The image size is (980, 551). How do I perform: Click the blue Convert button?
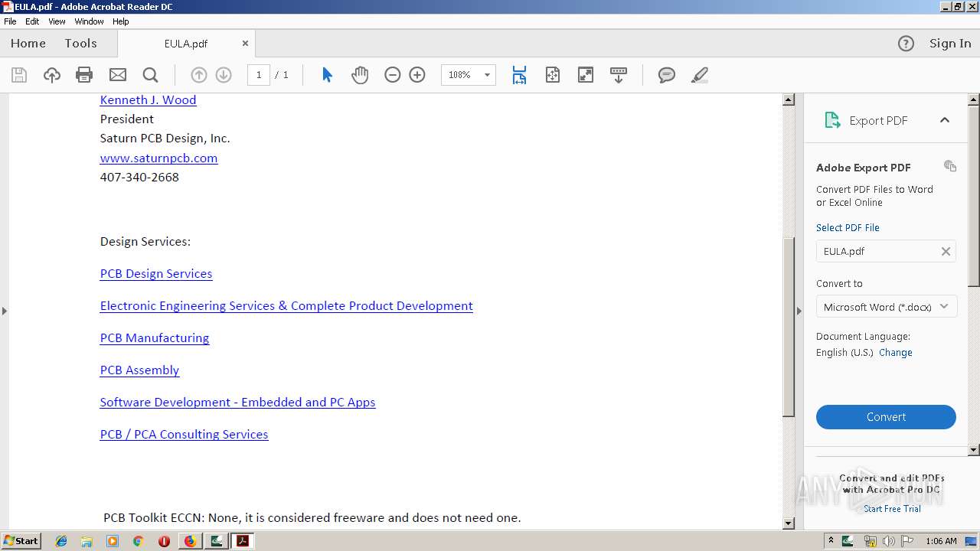(886, 417)
